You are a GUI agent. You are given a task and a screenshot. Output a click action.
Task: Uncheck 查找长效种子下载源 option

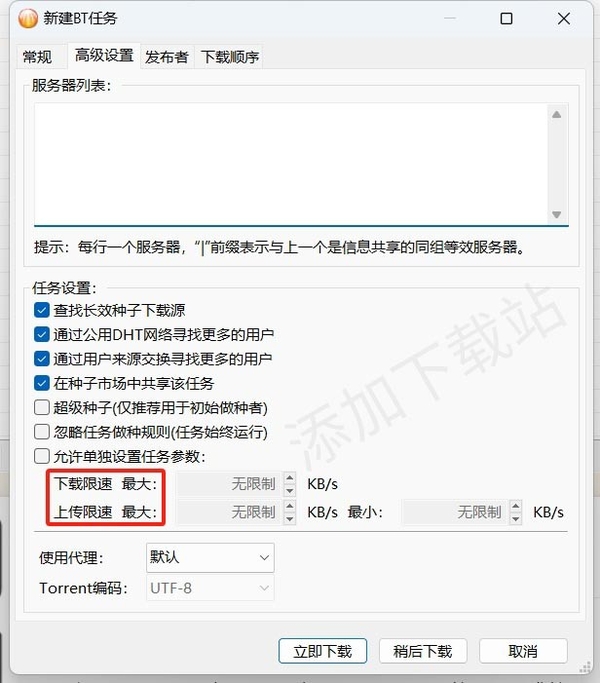[41, 310]
